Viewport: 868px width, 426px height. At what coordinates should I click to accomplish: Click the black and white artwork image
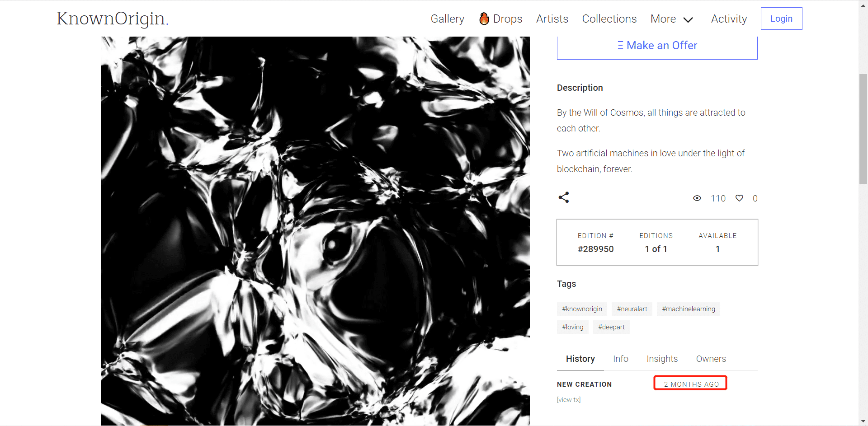pyautogui.click(x=315, y=231)
